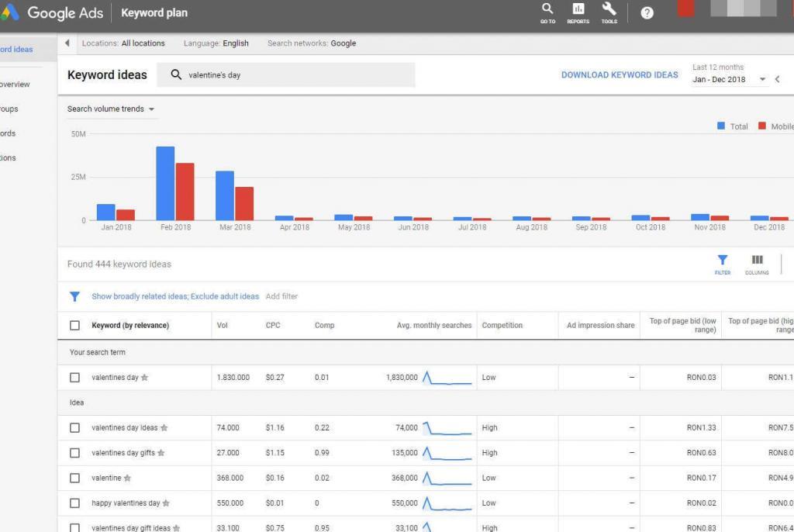
Task: Open the Help question mark icon
Action: point(647,12)
